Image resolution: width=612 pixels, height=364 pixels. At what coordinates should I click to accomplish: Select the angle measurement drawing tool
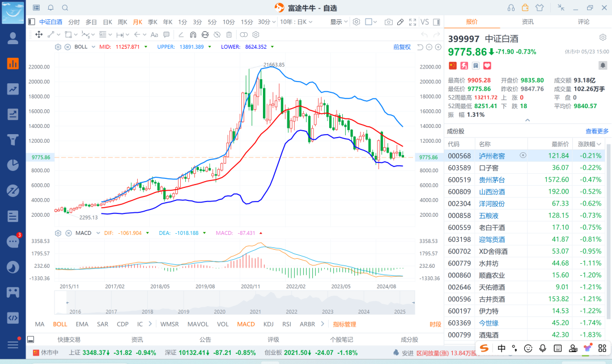coord(181,35)
